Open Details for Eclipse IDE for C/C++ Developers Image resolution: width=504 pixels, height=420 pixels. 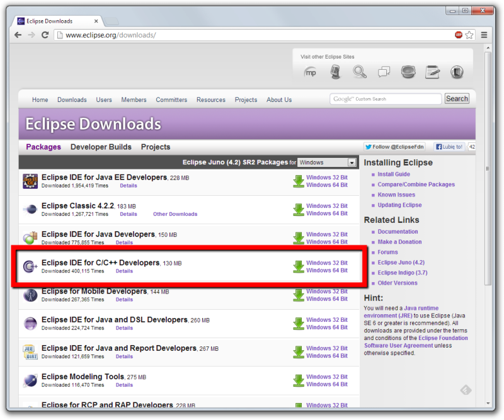coord(124,271)
